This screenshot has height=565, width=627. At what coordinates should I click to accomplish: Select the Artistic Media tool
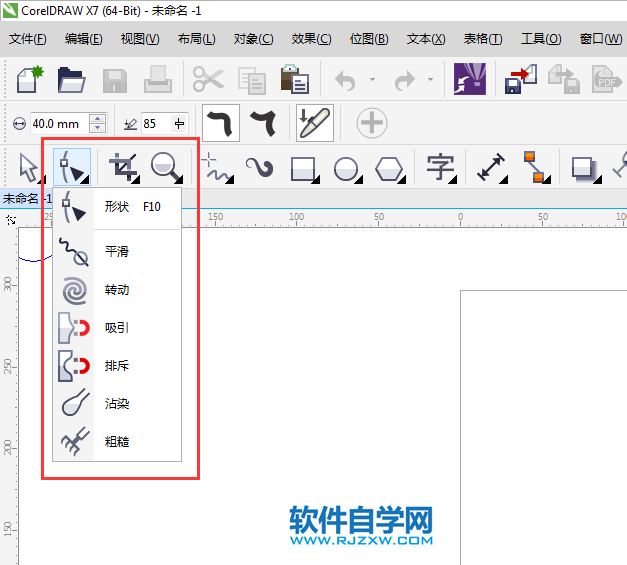260,167
